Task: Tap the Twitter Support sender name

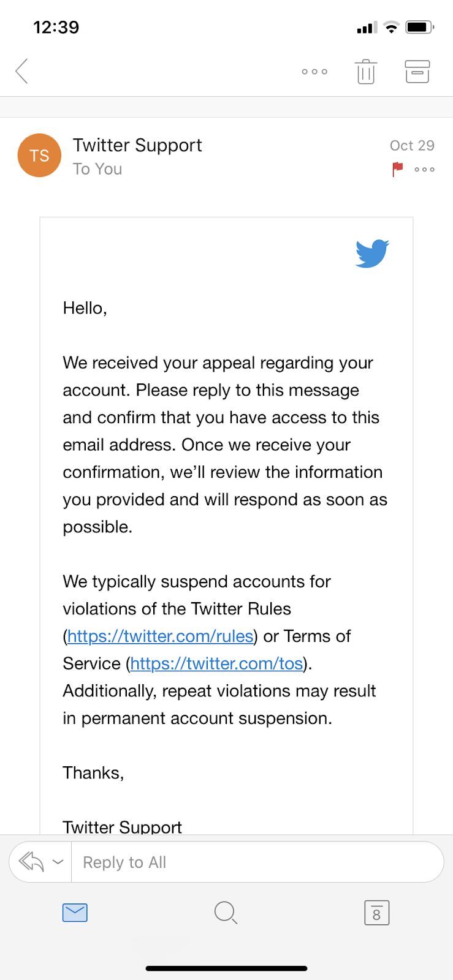Action: (x=137, y=145)
